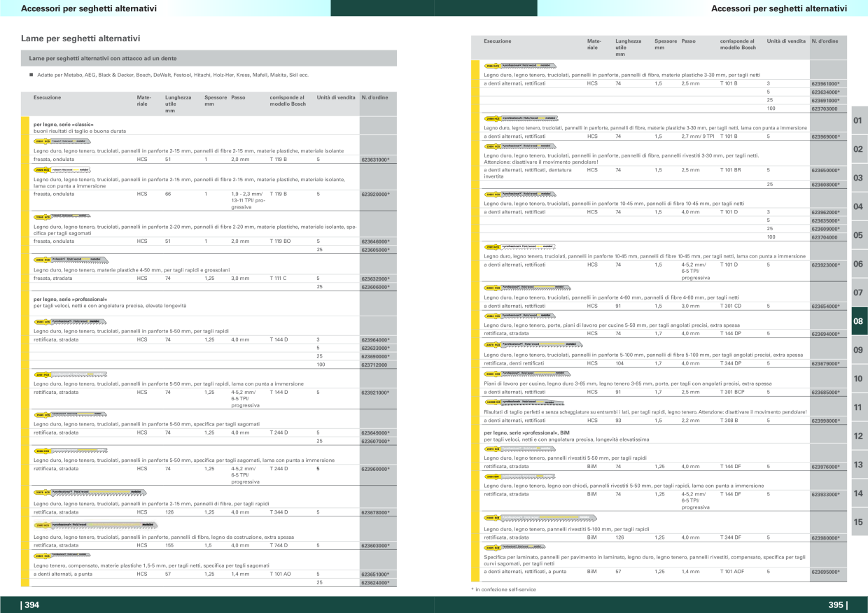
Task: Select chapter tab 03
Action: point(858,178)
